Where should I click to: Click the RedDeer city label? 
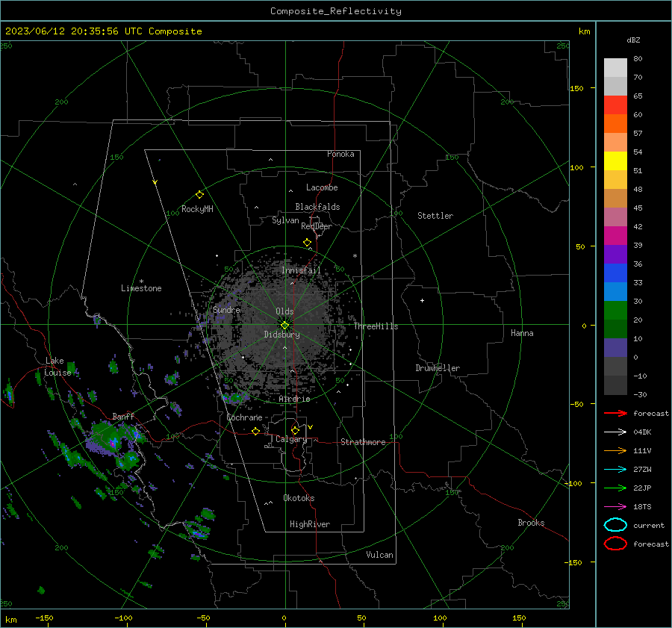(x=317, y=226)
